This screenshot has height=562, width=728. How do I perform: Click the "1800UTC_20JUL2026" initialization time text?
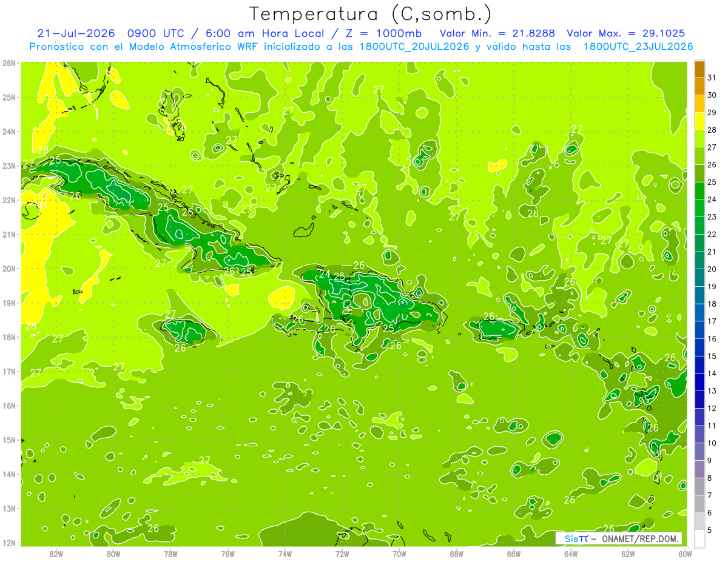(x=414, y=47)
